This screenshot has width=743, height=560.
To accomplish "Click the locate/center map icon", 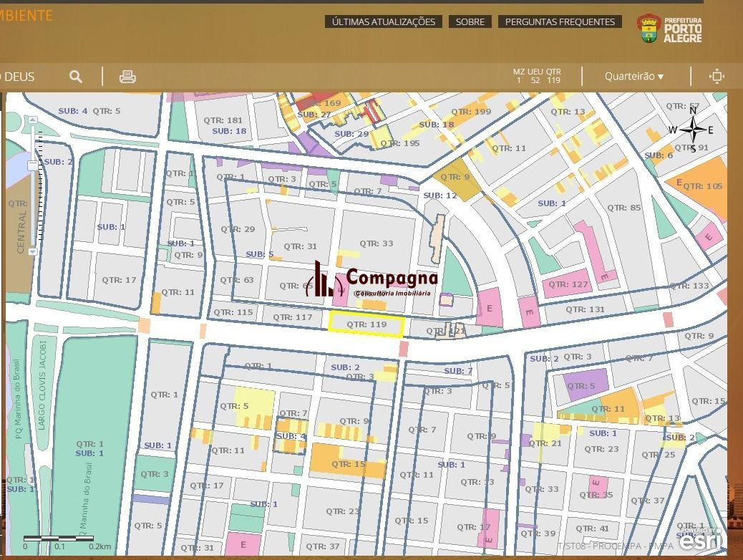I will (x=717, y=77).
